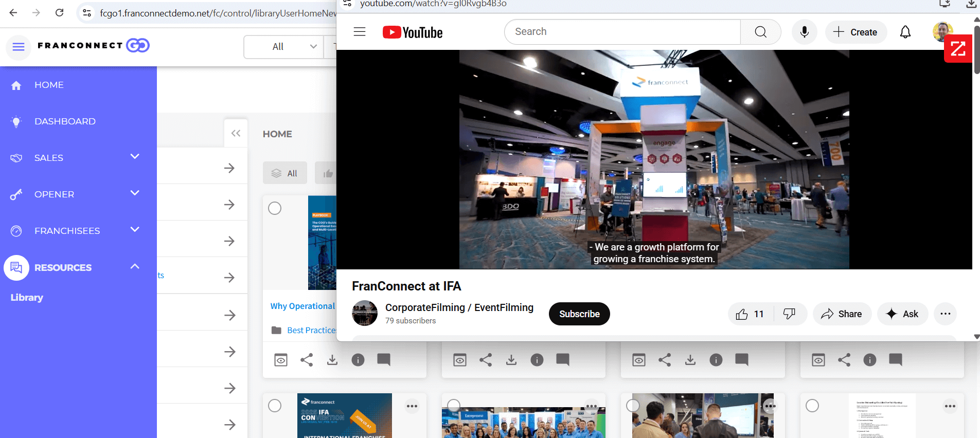Preview the third card document
980x438 pixels.
tap(639, 360)
